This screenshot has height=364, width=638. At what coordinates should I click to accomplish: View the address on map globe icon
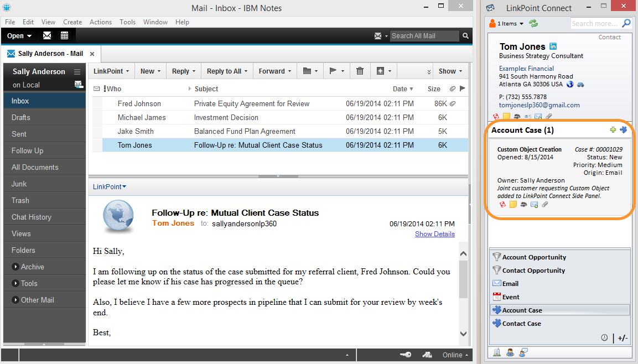click(569, 84)
